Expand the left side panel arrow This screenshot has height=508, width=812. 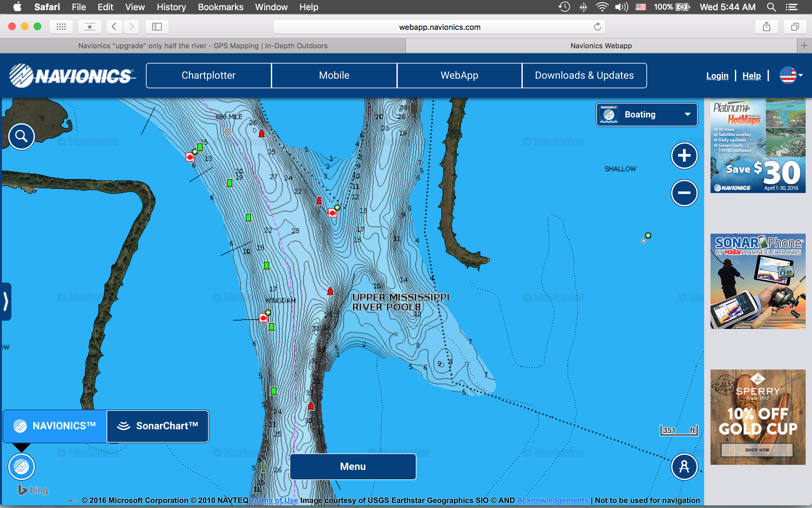pos(6,301)
